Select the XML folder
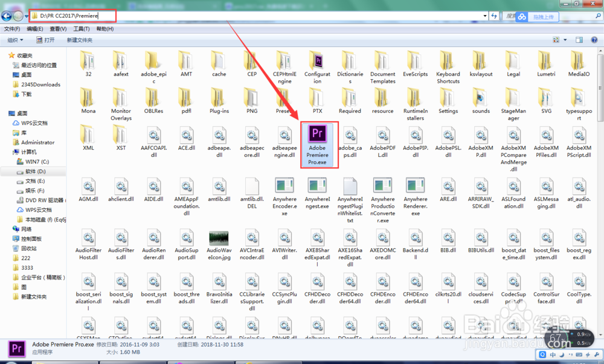This screenshot has width=604, height=364. point(88,138)
